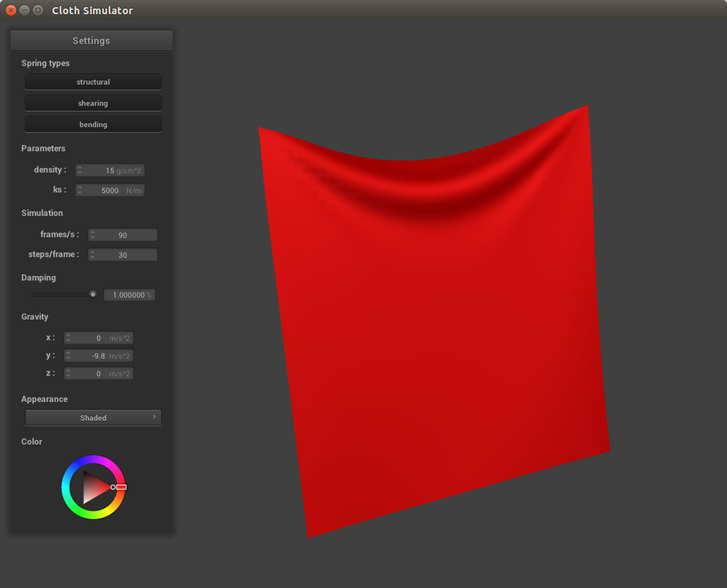Viewport: 727px width, 588px height.
Task: Click the gravity x spinner arrows
Action: pos(68,338)
